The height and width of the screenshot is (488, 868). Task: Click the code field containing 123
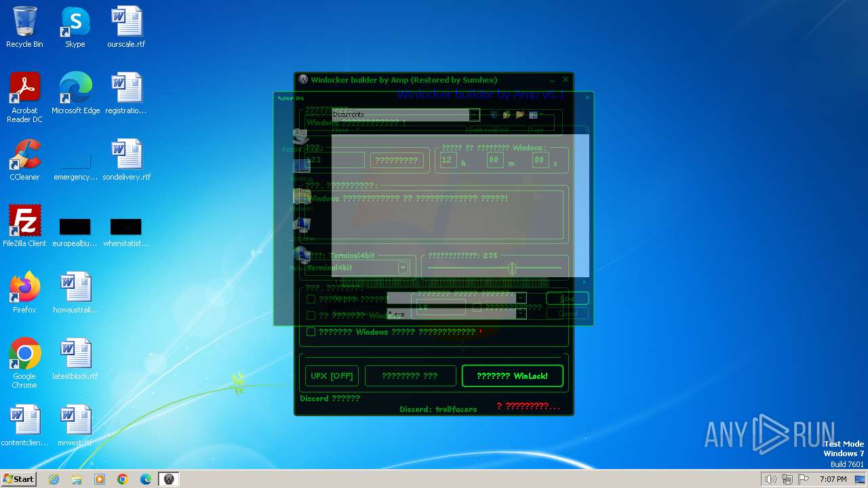pos(334,160)
